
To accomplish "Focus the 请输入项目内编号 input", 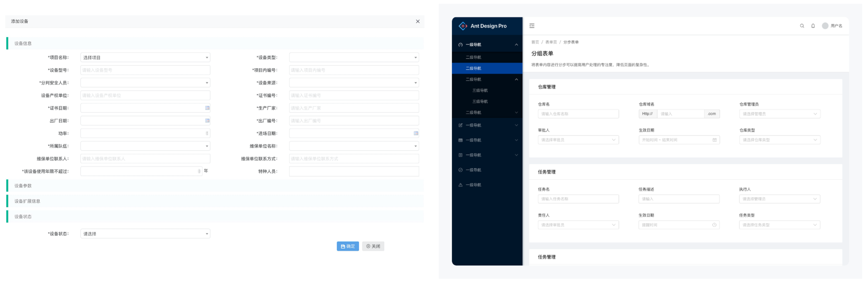I will [x=354, y=70].
